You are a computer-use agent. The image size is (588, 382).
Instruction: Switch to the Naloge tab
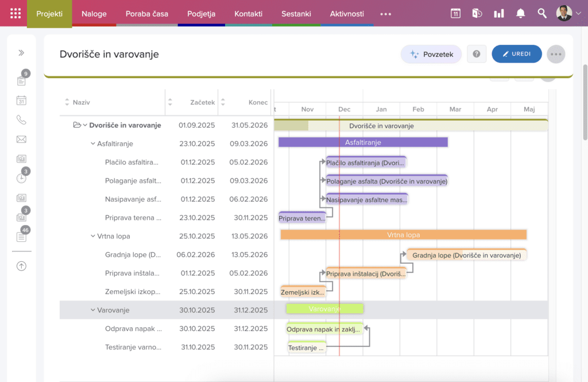click(94, 14)
